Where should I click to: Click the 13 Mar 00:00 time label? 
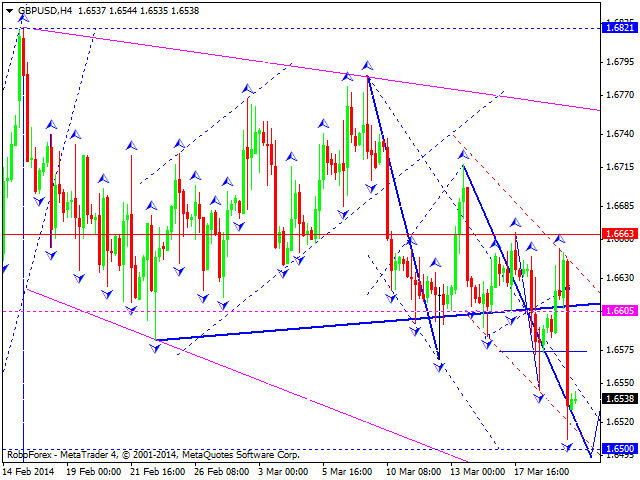click(478, 472)
